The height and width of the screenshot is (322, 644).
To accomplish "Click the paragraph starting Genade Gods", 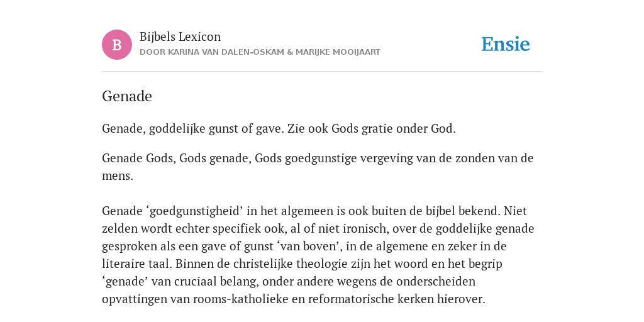I will pos(318,167).
